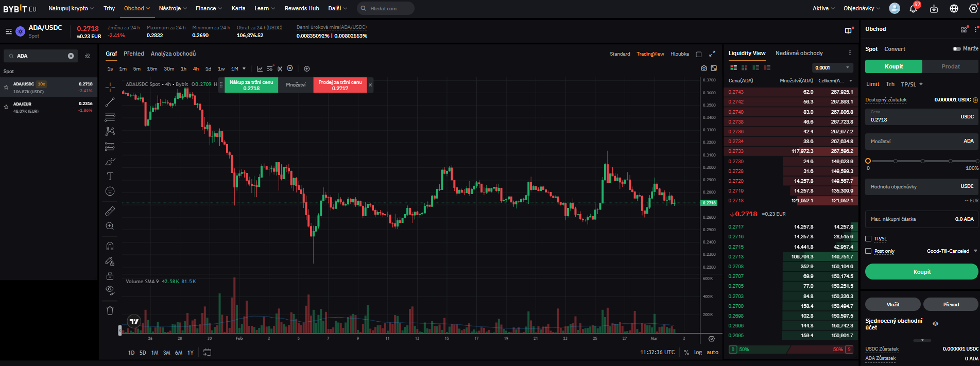Expand the chart to fullscreen
This screenshot has width=980, height=366.
point(712,54)
